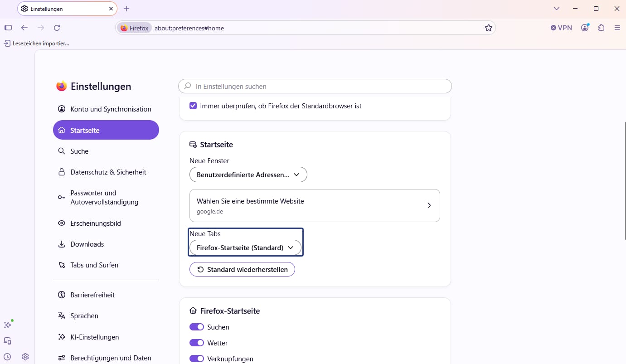Click Standard wiederherstellen button

[242, 269]
